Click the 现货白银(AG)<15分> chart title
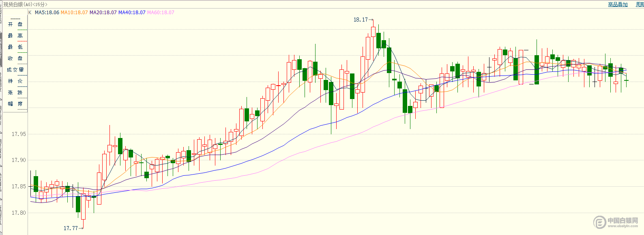 pos(26,4)
